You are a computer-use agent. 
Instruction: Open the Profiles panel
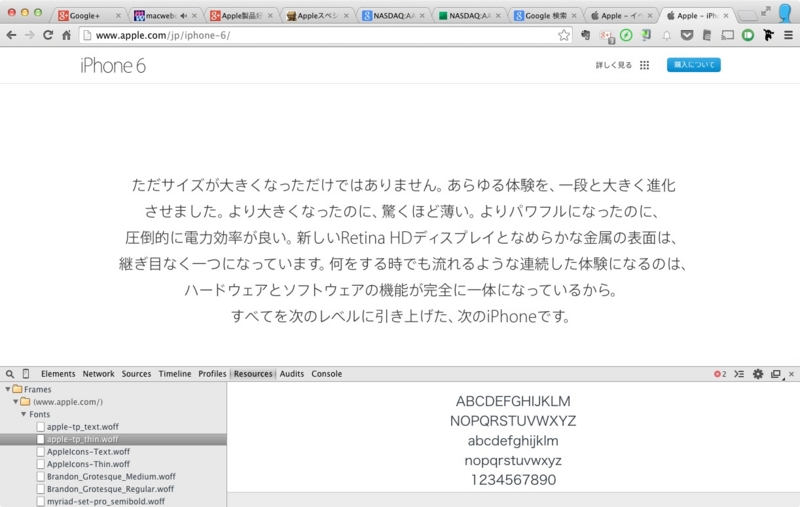pos(212,374)
